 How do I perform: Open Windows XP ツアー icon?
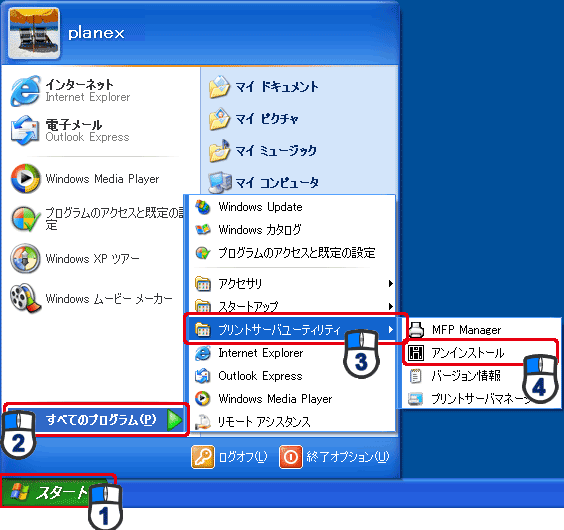click(x=25, y=258)
